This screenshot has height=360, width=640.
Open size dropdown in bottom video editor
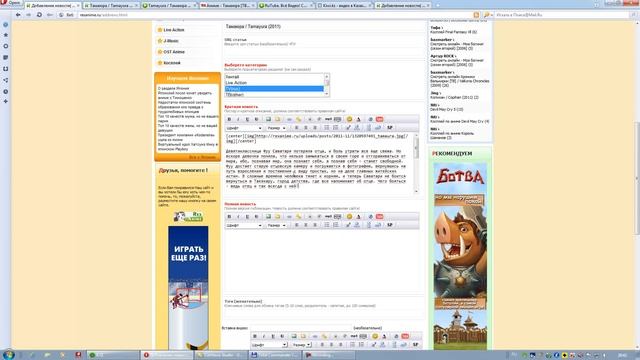point(302,345)
